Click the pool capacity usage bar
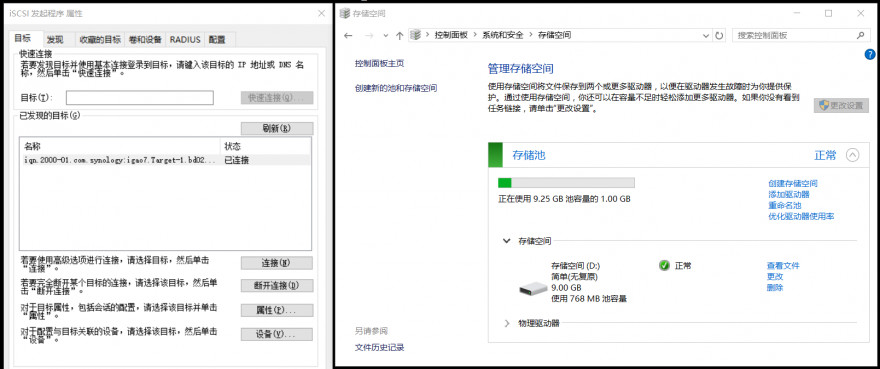This screenshot has height=369, width=880. tap(566, 183)
